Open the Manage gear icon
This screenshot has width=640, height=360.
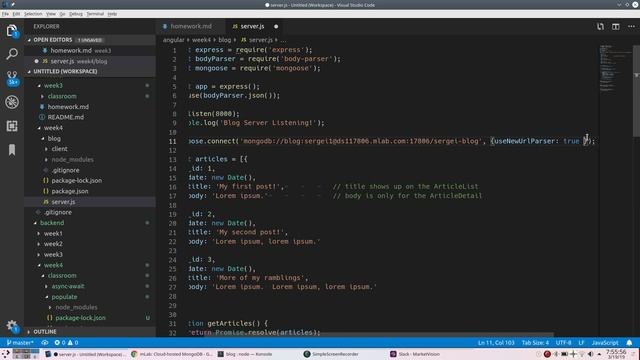point(12,326)
